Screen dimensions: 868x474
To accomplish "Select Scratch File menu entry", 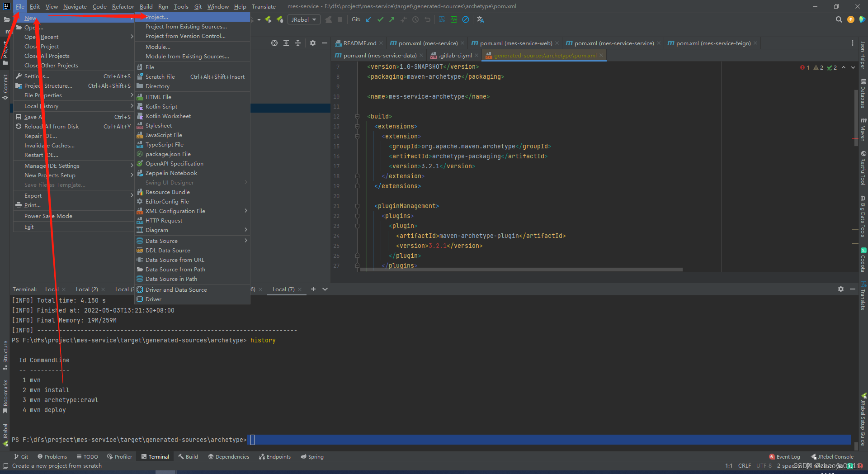I will (193, 76).
